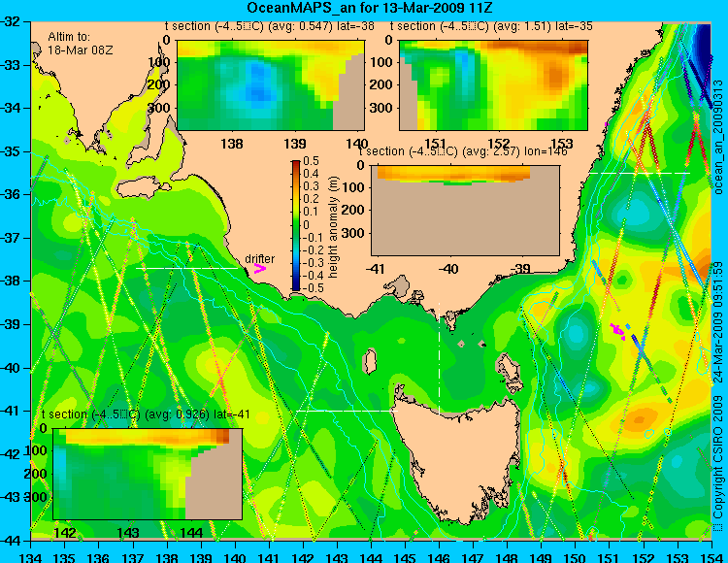
Task: Click Kangaroo Island on the map
Action: [142, 189]
